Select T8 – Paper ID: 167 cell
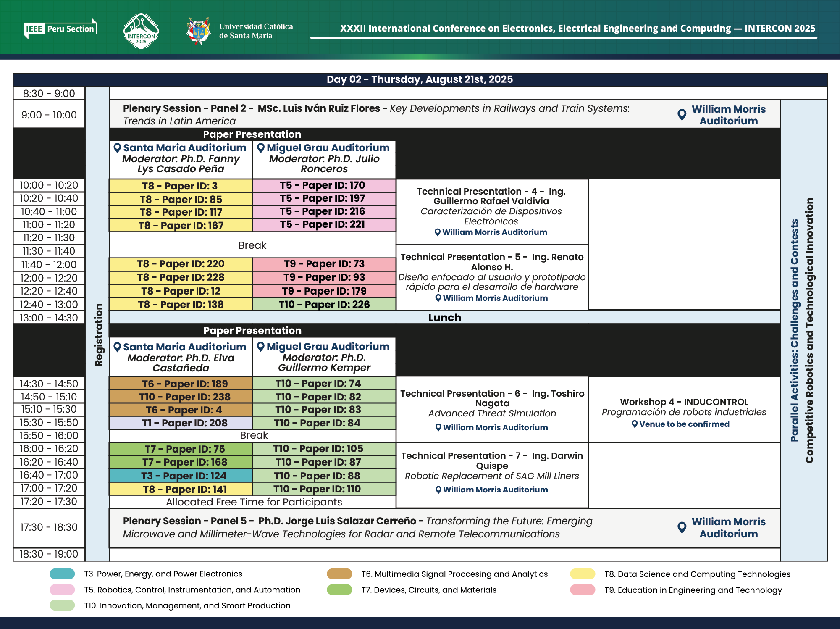Viewport: 840px width, 629px height. [x=181, y=225]
